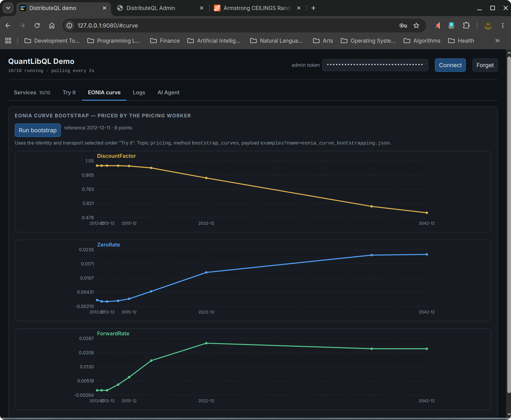The height and width of the screenshot is (420, 511).
Task: Click the Connect button
Action: click(x=450, y=65)
